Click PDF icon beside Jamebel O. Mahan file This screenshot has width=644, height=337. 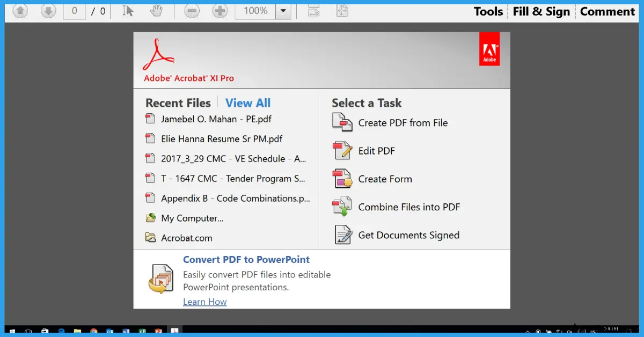(x=150, y=119)
